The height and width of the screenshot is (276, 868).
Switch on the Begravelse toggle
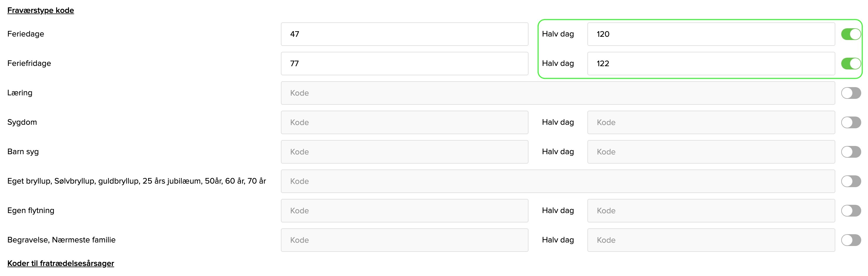coord(851,240)
